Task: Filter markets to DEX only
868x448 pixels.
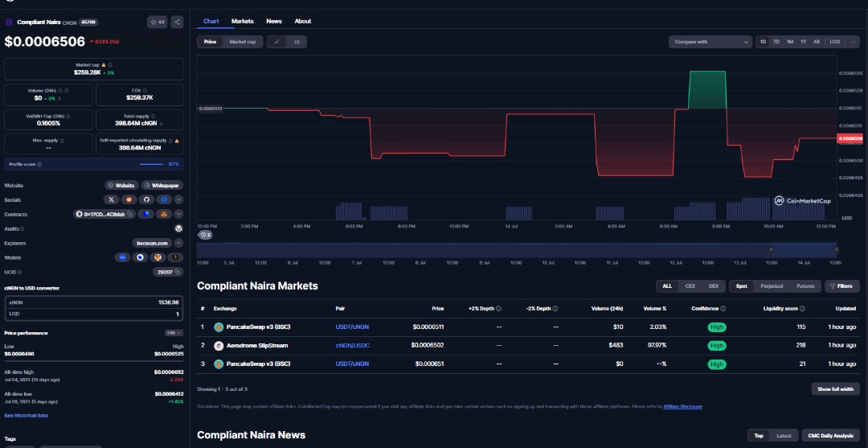Action: tap(714, 286)
